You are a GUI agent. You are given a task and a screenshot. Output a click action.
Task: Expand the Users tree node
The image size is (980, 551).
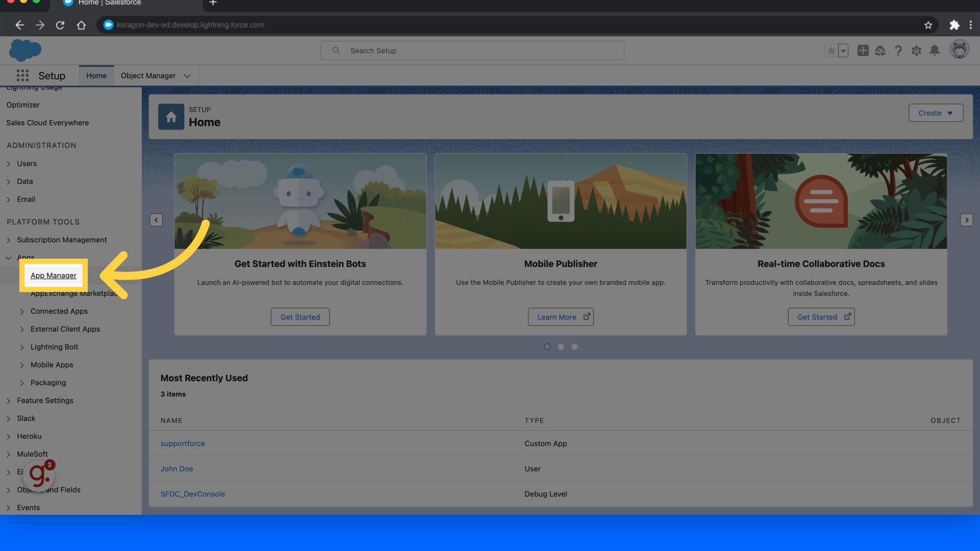(9, 164)
